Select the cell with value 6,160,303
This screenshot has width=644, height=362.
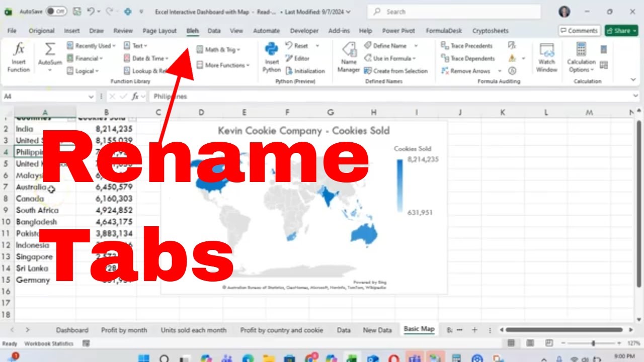(106, 199)
